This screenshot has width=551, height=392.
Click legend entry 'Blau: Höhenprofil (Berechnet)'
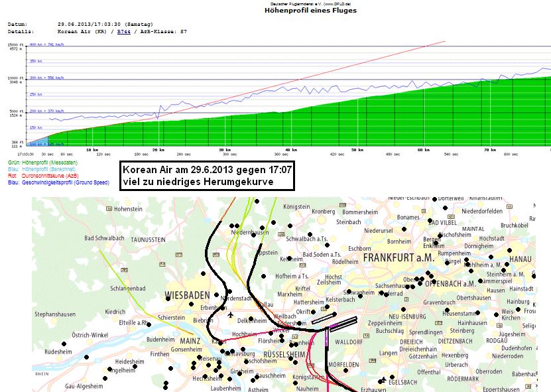(x=42, y=169)
